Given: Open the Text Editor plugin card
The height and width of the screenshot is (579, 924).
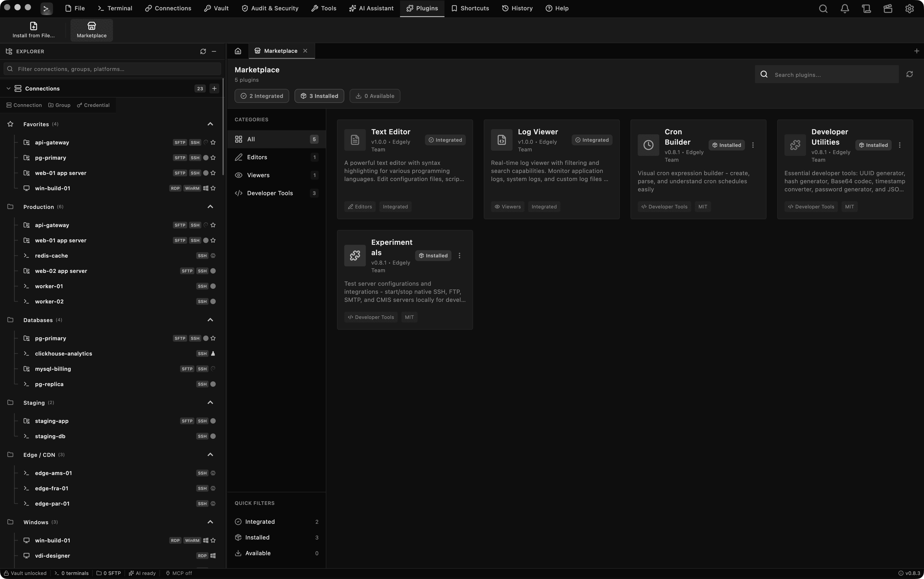Looking at the screenshot, I should [405, 169].
